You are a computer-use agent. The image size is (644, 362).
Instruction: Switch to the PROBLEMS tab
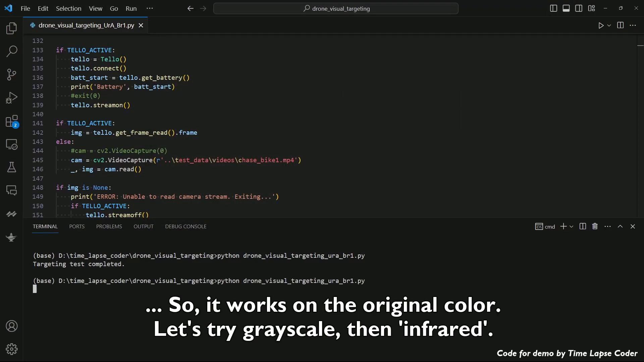coord(109,227)
